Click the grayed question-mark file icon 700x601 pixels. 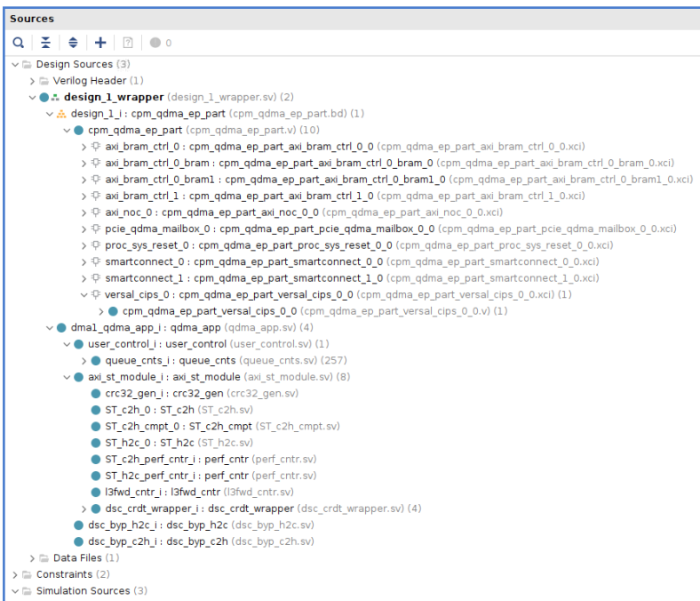128,43
